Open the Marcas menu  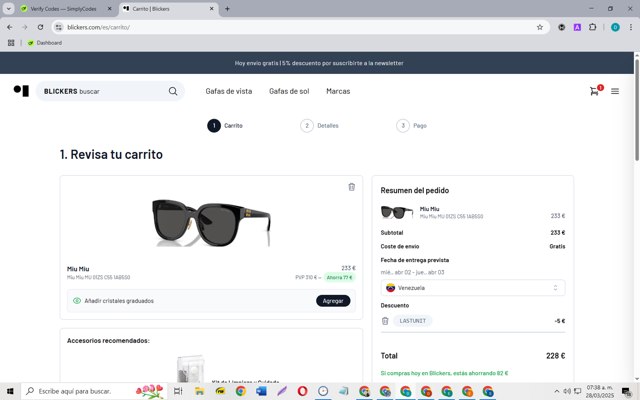click(338, 91)
